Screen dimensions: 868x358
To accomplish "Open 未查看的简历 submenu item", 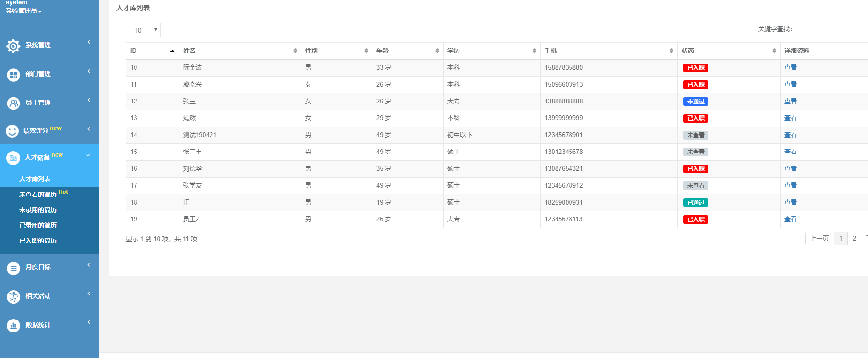I will tap(38, 194).
